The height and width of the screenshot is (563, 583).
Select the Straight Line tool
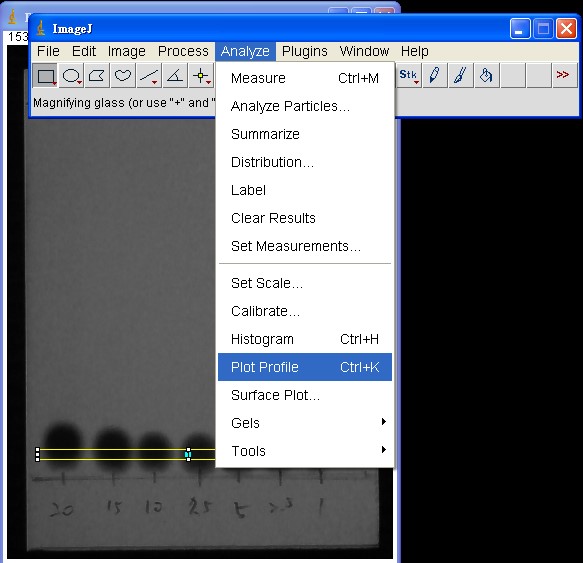click(x=149, y=76)
